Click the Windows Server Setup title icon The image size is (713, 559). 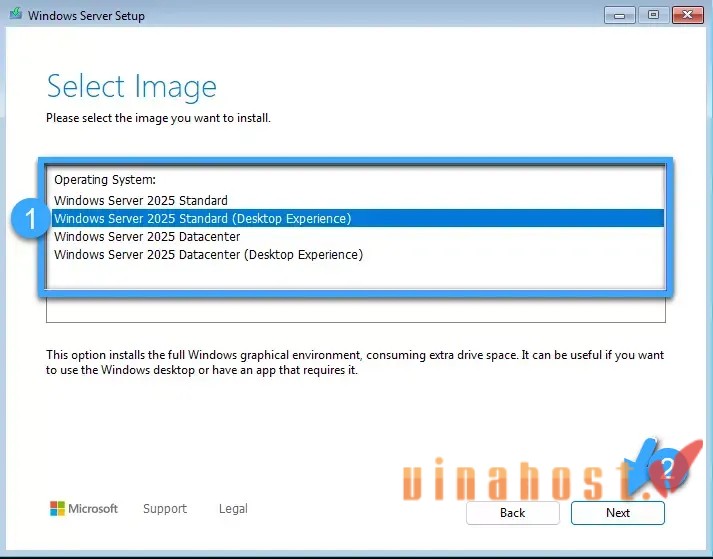pos(16,14)
